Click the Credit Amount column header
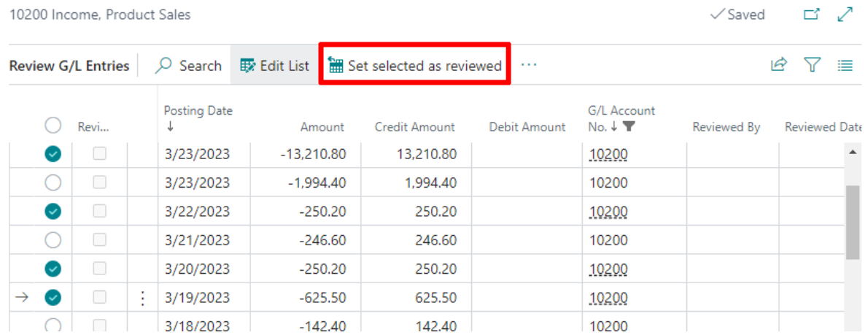 coord(414,127)
